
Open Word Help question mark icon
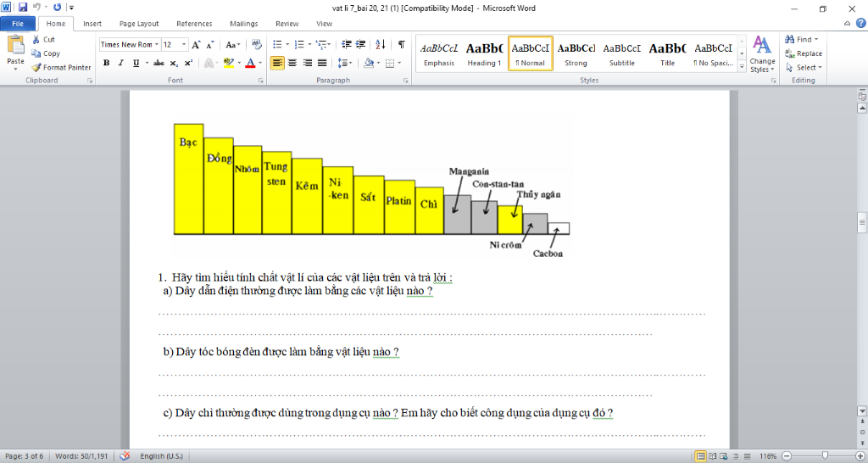(x=861, y=23)
